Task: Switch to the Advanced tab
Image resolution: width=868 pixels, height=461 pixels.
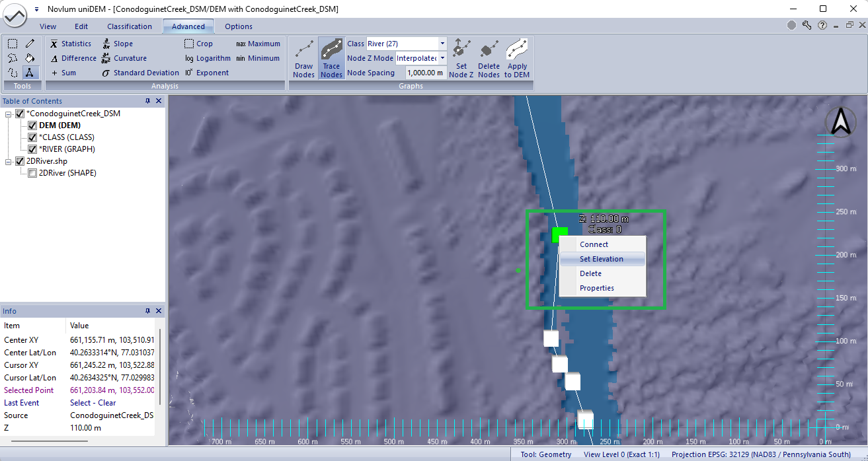Action: coord(188,26)
